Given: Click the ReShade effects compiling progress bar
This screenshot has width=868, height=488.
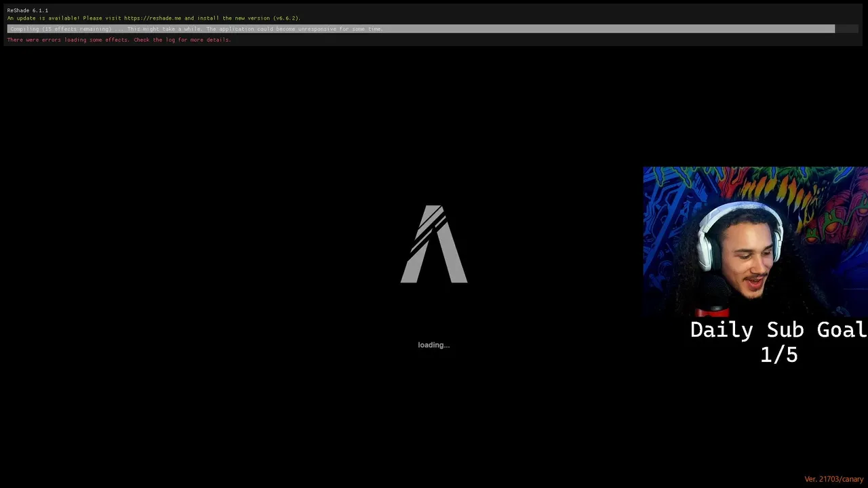Looking at the screenshot, I should pos(433,29).
